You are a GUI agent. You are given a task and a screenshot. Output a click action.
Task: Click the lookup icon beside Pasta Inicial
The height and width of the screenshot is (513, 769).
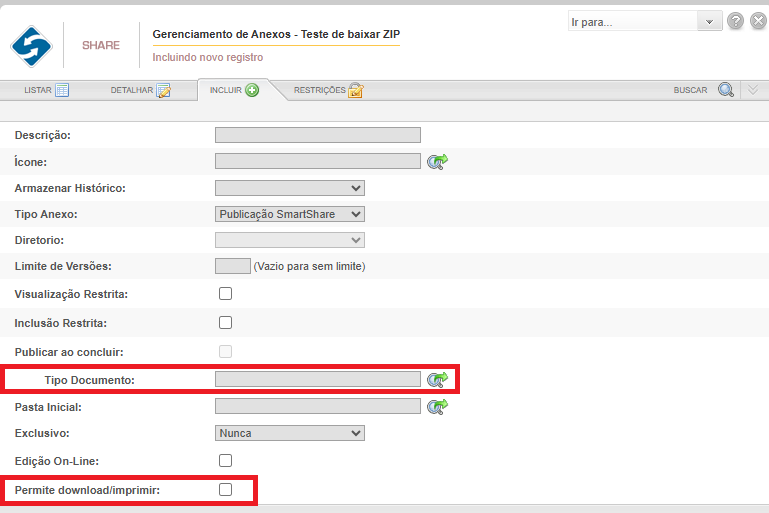[437, 406]
